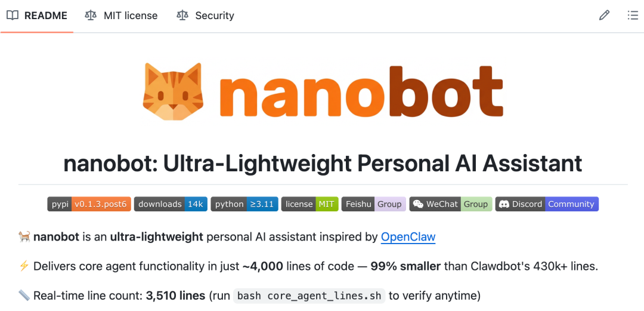Click the scale icon beside Security
The image size is (644, 311).
tap(182, 16)
